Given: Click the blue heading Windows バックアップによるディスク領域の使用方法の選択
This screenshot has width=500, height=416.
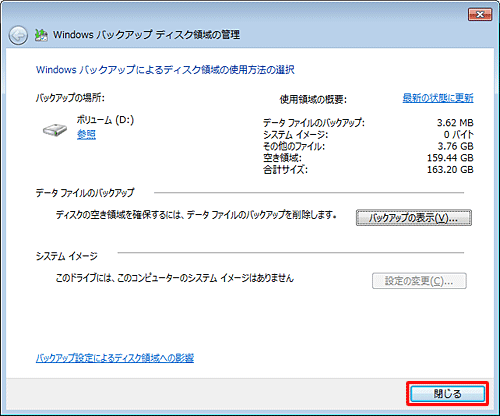Looking at the screenshot, I should click(x=165, y=70).
